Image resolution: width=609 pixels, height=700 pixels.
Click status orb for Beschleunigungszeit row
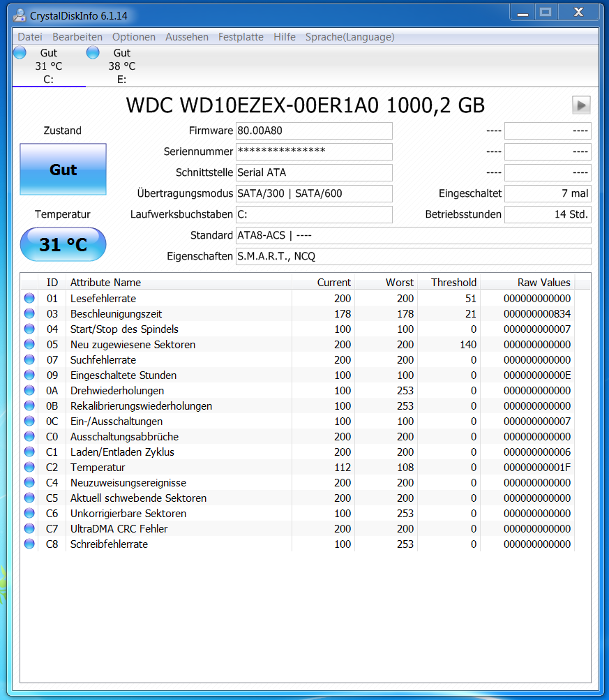coord(29,313)
